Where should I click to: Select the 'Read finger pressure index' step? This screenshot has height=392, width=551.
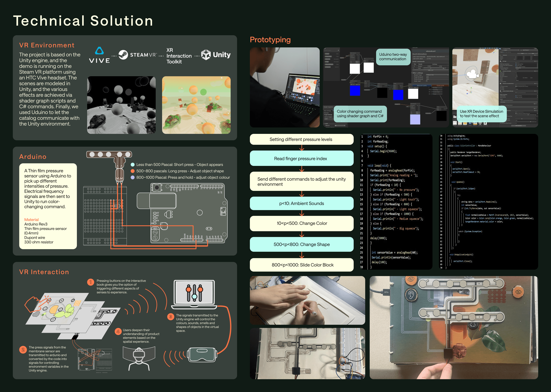301,159
